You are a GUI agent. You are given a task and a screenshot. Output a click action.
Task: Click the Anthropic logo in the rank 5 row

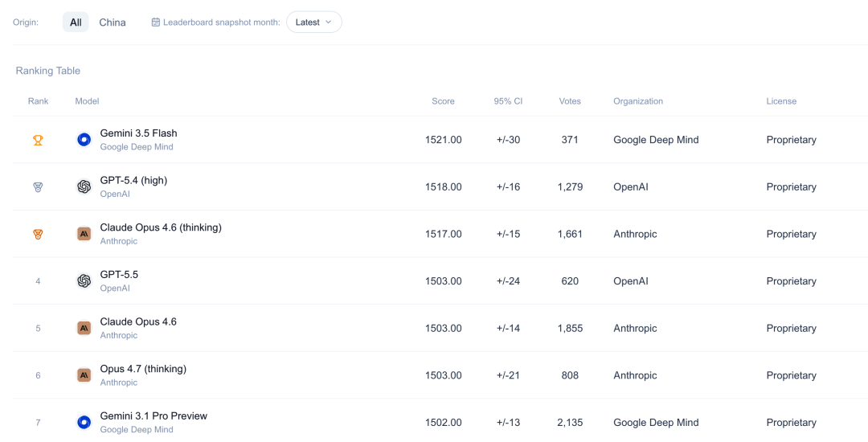tap(84, 328)
